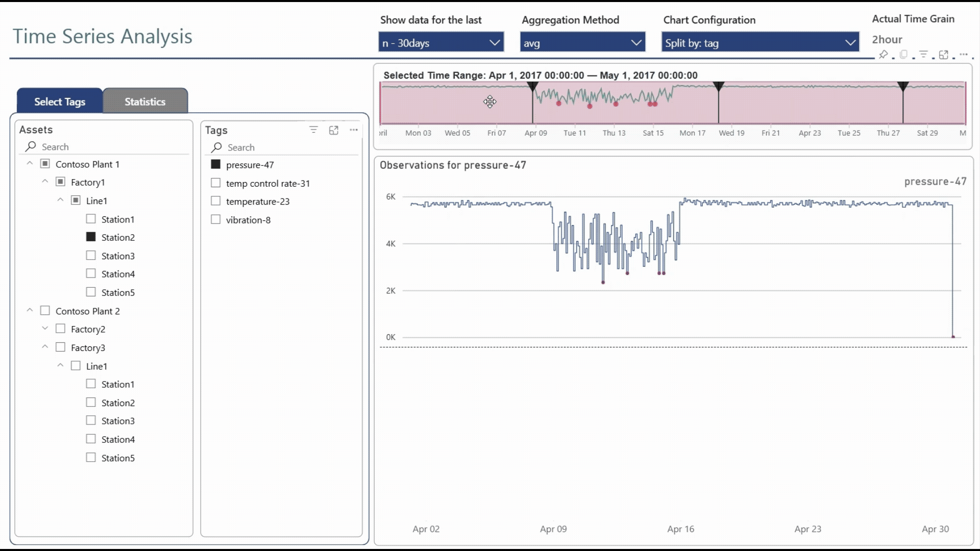Switch to the Statistics tab
980x551 pixels.
coord(145,101)
